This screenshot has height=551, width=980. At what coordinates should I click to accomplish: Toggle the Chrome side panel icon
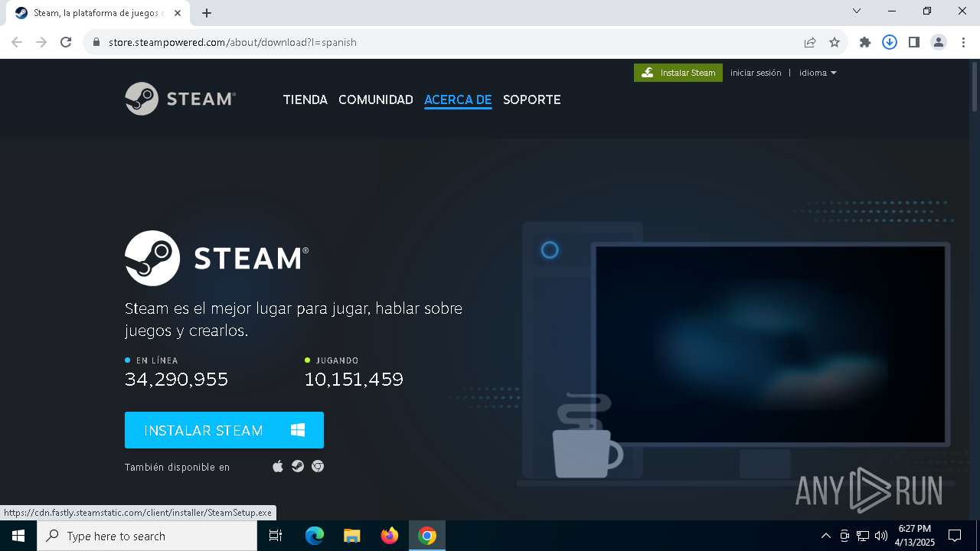914,42
